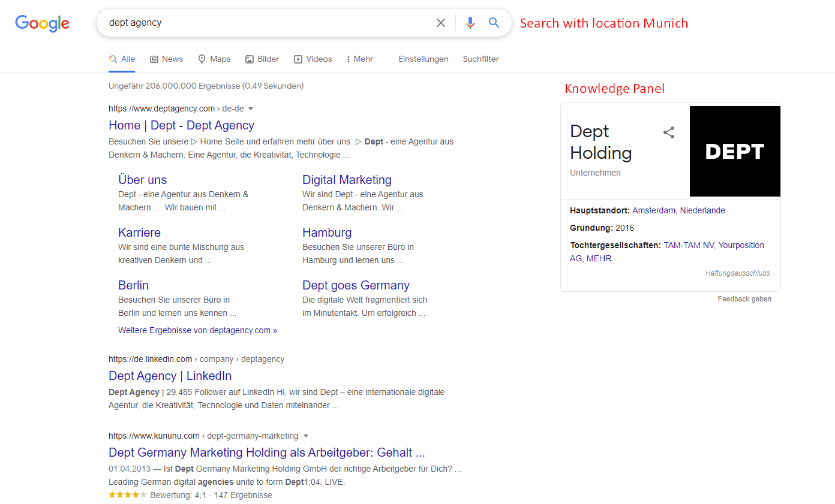Image resolution: width=835 pixels, height=504 pixels.
Task: Click MEHR in Tochtergesellschaften
Action: click(x=599, y=259)
